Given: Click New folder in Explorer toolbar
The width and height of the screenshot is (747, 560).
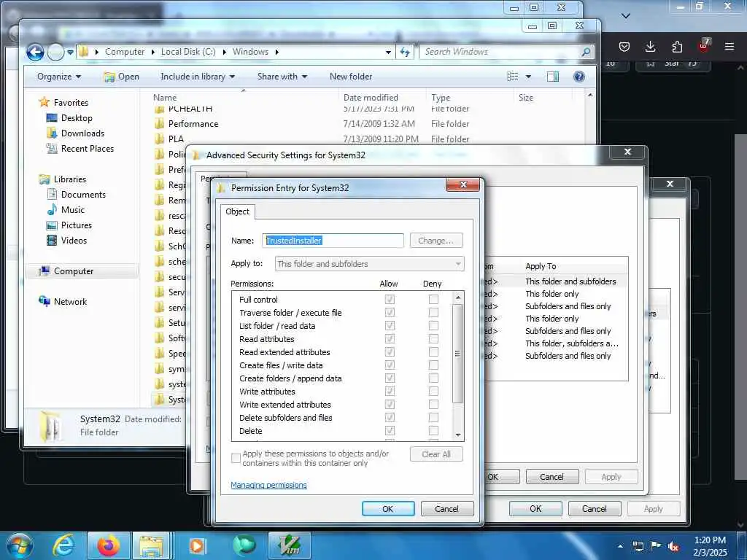Looking at the screenshot, I should pos(351,77).
